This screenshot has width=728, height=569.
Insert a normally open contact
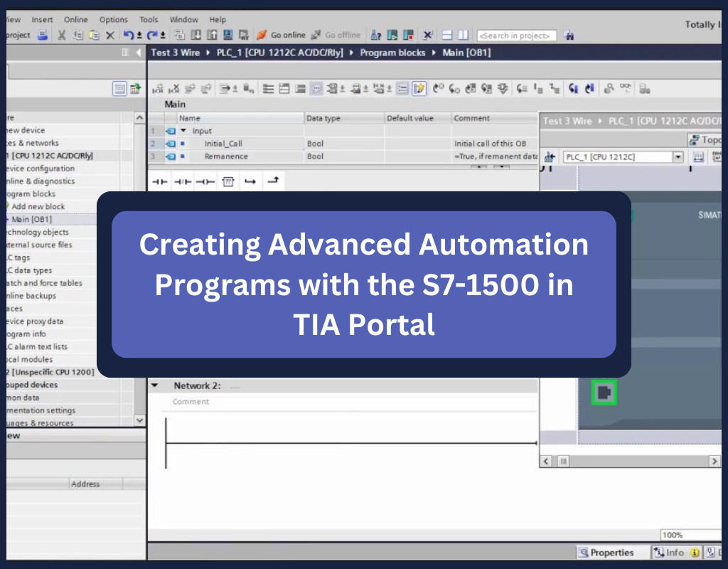(160, 182)
